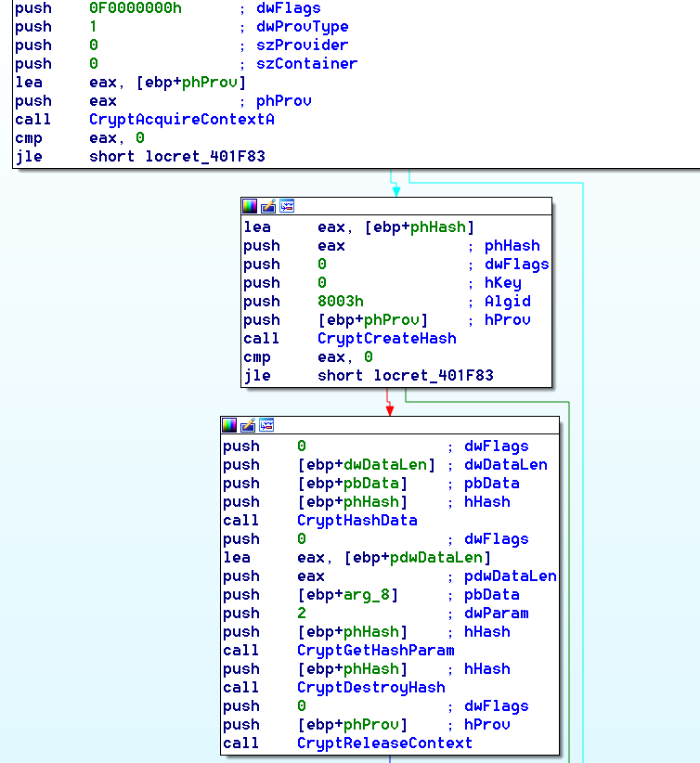The height and width of the screenshot is (763, 700).
Task: Click node color icon in CryptCreateHash block
Action: pos(251,206)
